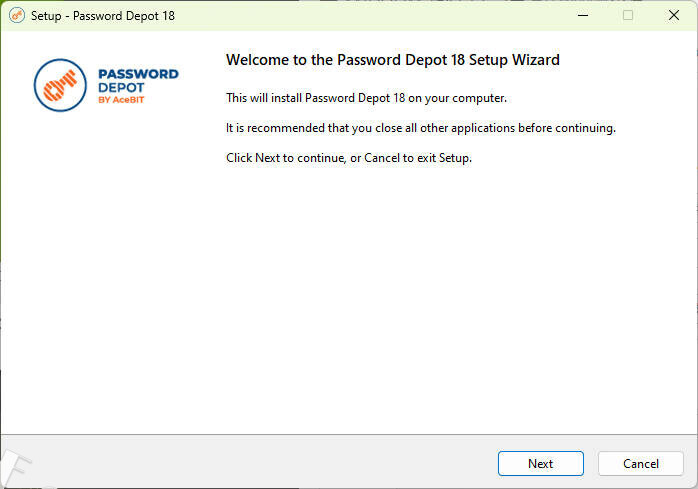Click the setup icon in title bar
Screen dimensions: 698x489
click(16, 15)
